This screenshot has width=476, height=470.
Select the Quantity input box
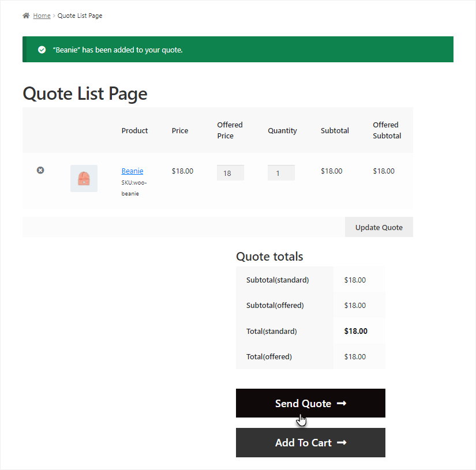[x=281, y=173]
